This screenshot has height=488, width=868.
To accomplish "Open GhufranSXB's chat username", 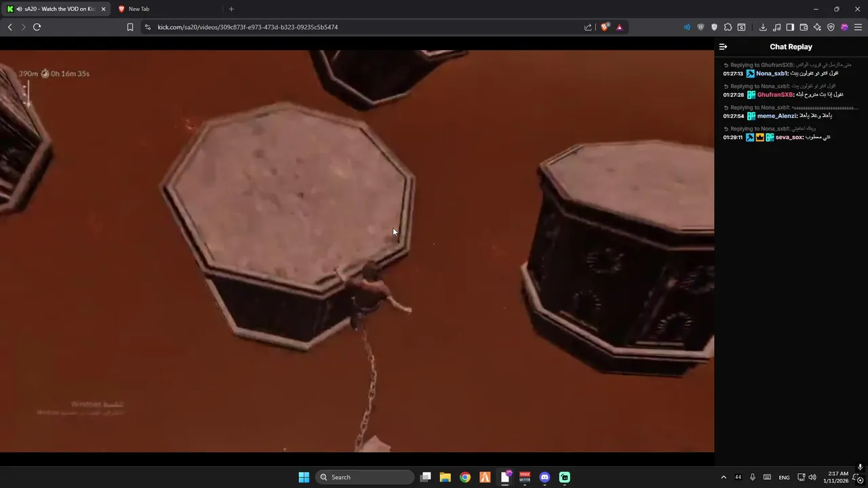I will point(775,95).
